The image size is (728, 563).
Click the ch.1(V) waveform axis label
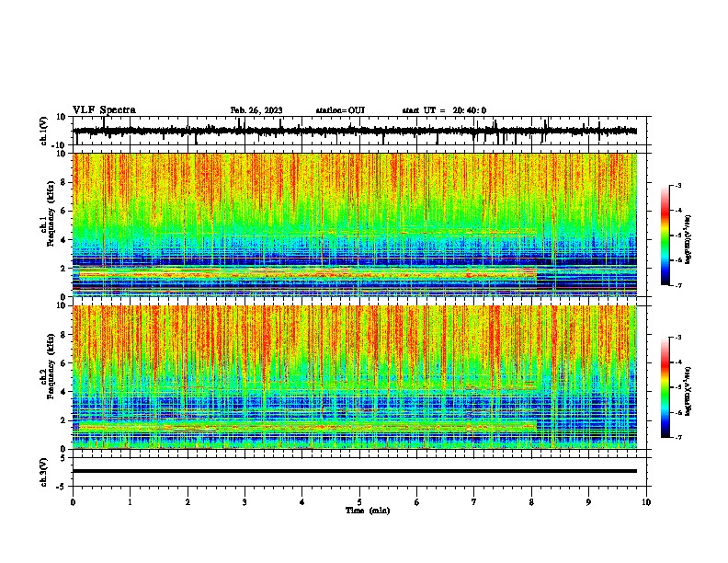tap(44, 131)
